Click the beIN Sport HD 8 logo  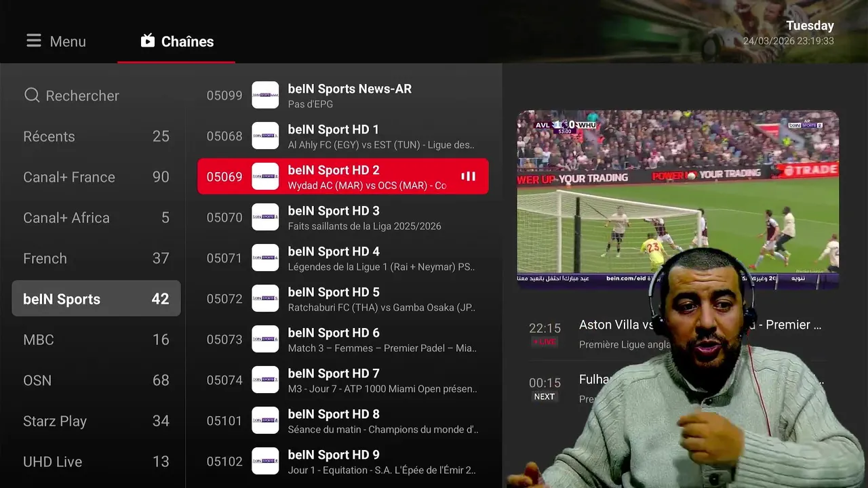click(x=265, y=421)
